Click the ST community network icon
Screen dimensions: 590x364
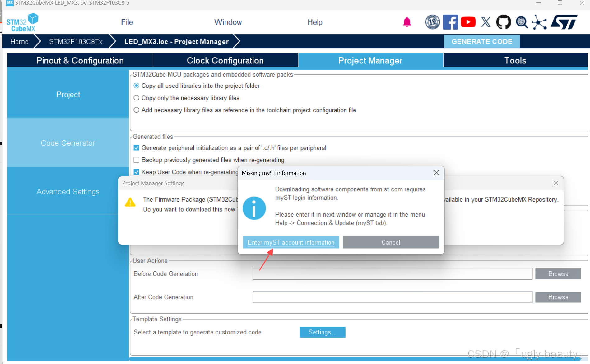point(539,22)
